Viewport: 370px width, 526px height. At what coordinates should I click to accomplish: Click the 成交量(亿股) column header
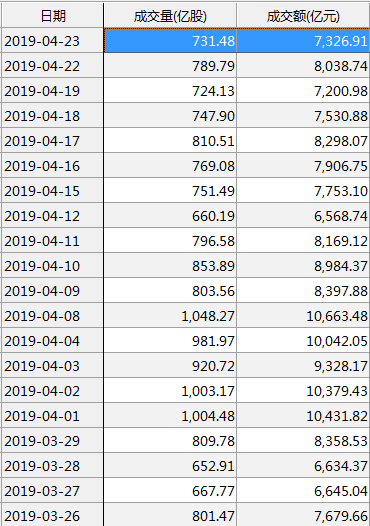[x=170, y=15]
